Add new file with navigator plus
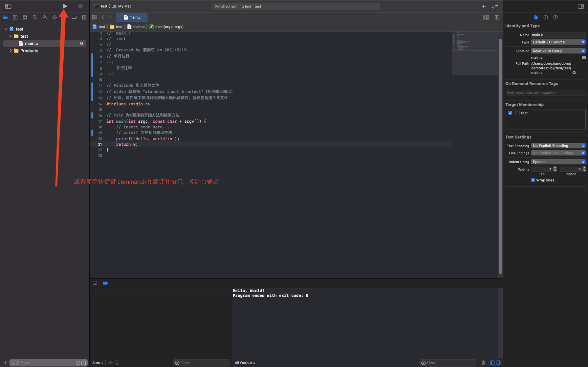 (6, 363)
